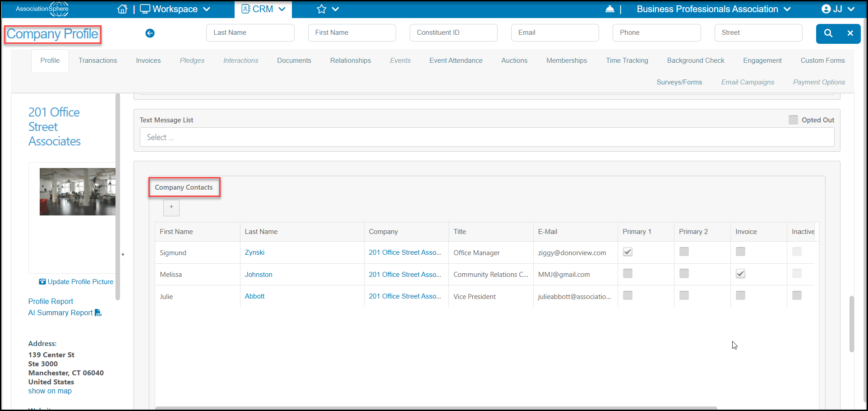Select the Documents tab
The width and height of the screenshot is (868, 411).
click(x=294, y=61)
